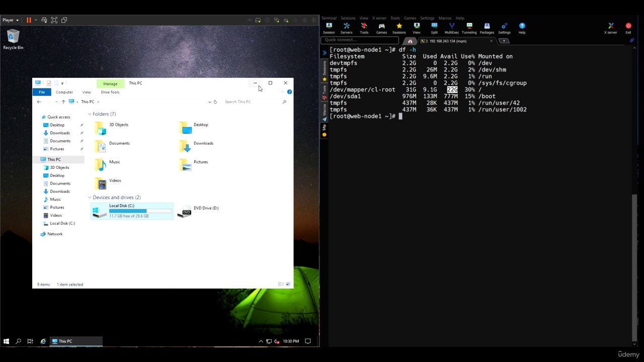Select Local Disk (C:) drive tile
Image resolution: width=644 pixels, height=362 pixels.
pos(132,211)
